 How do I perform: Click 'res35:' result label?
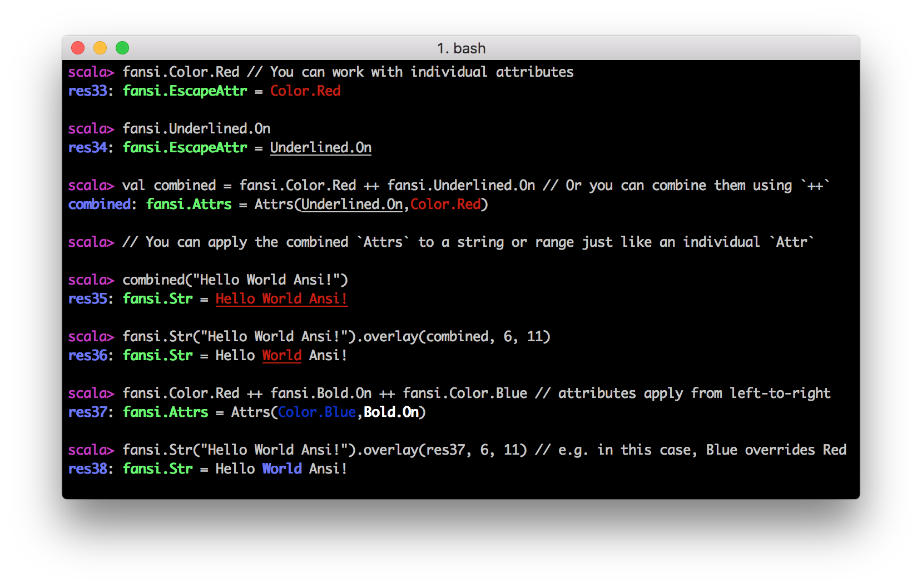(x=91, y=298)
